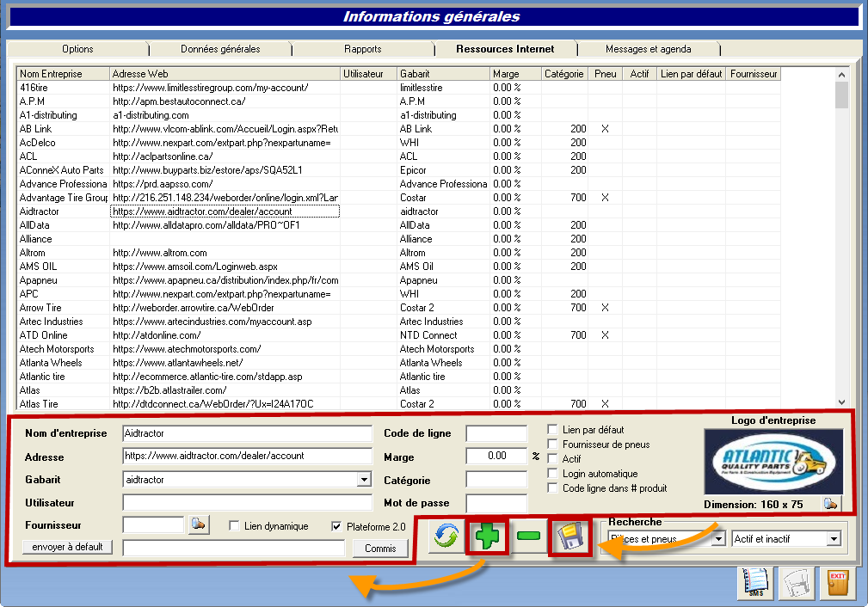
Task: Click the Fournisseur code field
Action: pyautogui.click(x=153, y=524)
